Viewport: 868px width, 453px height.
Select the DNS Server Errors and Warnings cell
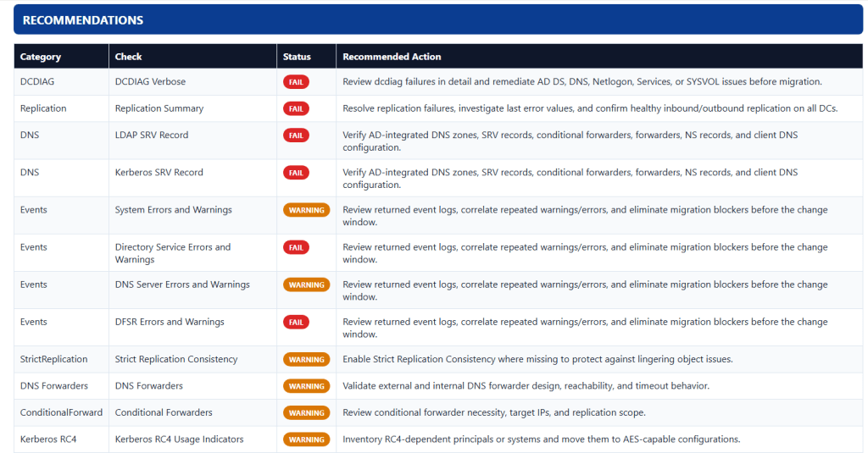point(182,285)
